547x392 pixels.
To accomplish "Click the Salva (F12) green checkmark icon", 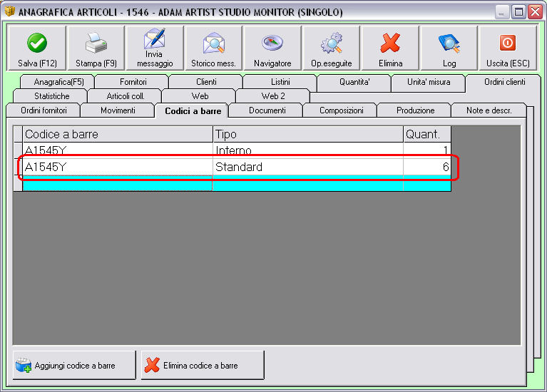I will tap(37, 43).
